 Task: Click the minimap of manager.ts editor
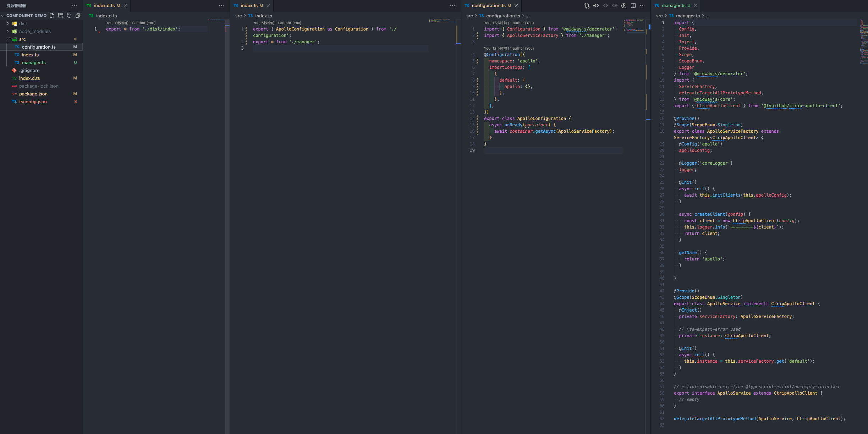[x=863, y=42]
